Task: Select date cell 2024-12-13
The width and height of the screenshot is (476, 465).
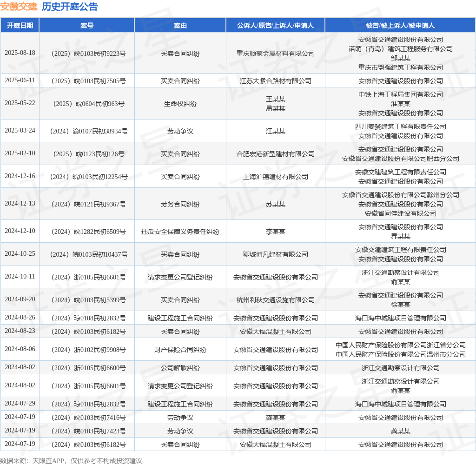Action: tap(20, 203)
